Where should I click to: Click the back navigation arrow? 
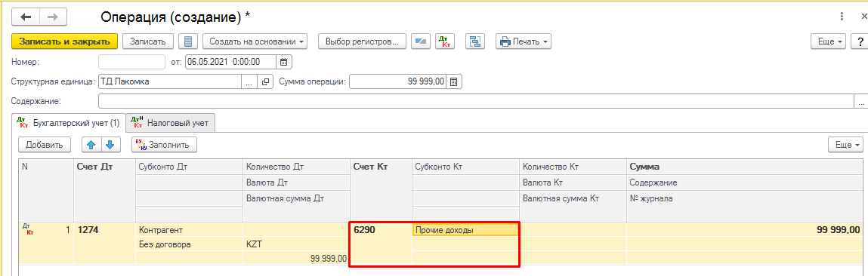26,17
